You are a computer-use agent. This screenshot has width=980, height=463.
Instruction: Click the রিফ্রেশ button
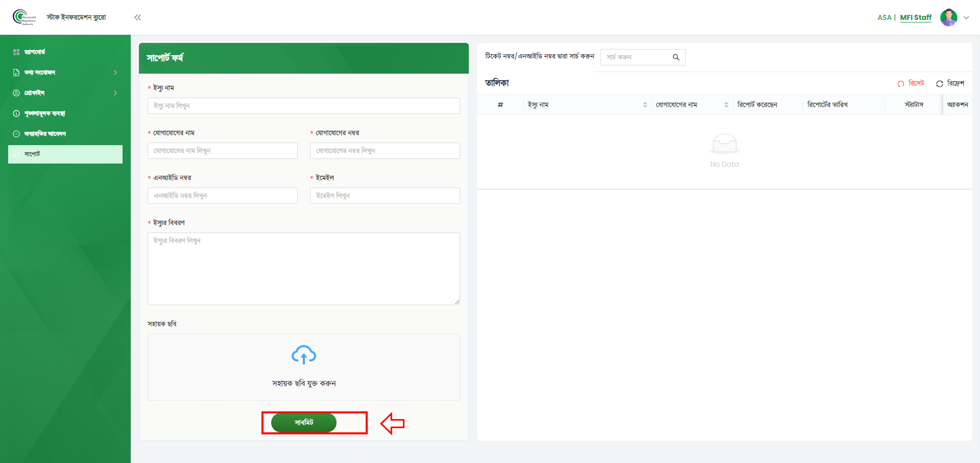click(950, 83)
